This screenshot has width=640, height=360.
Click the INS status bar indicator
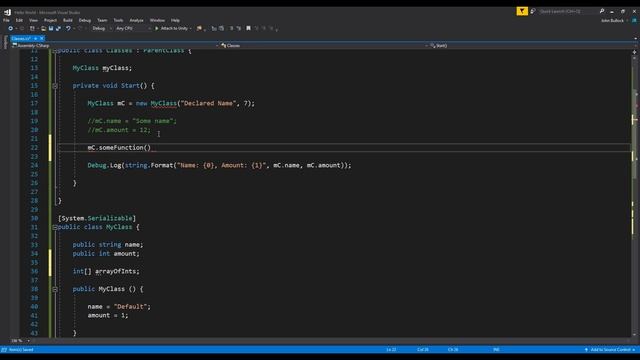pos(496,350)
